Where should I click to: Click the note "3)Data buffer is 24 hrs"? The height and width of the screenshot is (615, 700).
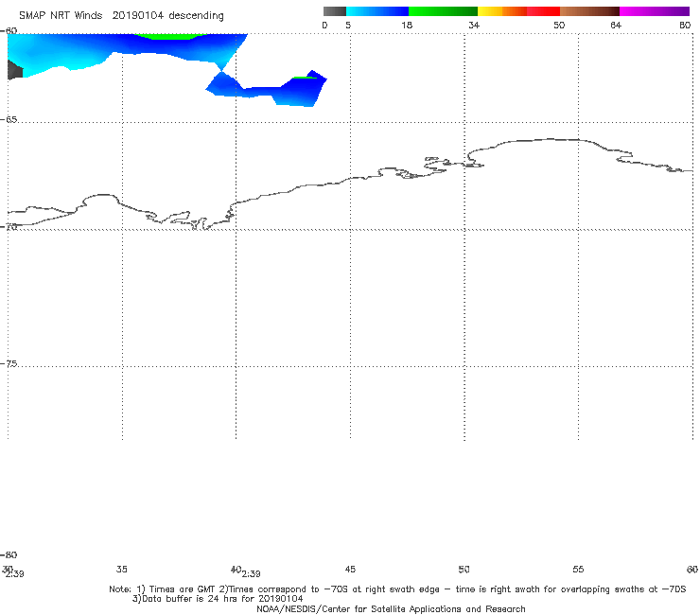coord(218,599)
